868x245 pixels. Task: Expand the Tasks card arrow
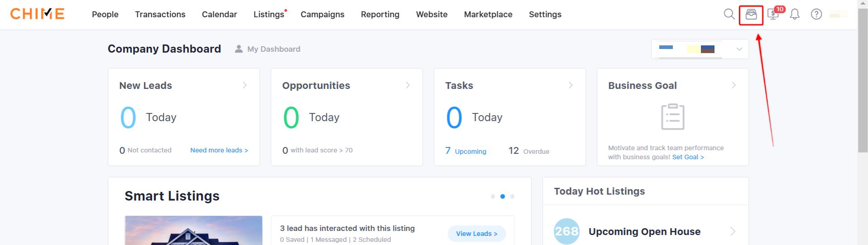coord(571,85)
